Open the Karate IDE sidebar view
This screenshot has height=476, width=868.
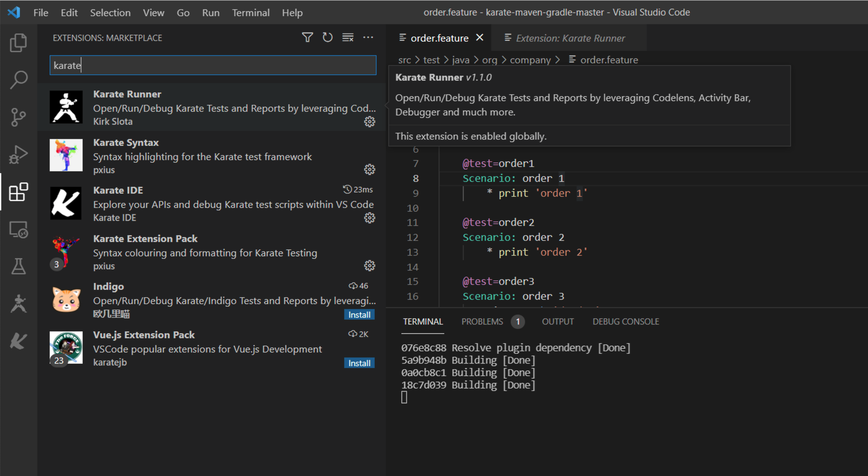(x=19, y=341)
